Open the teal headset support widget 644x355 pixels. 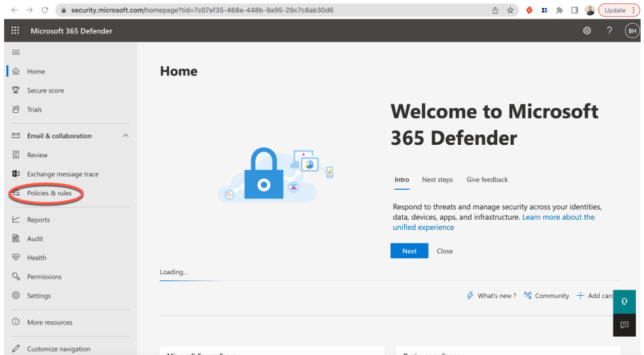coord(624,301)
